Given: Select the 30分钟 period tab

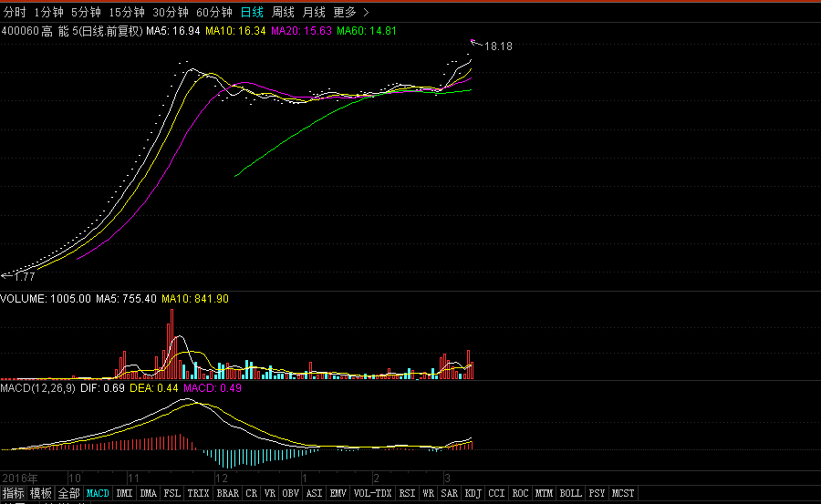Looking at the screenshot, I should click(171, 12).
